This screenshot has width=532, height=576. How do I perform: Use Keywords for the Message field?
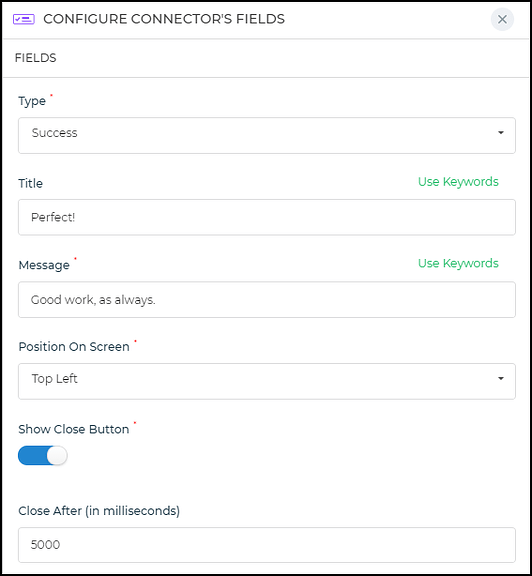tap(458, 263)
